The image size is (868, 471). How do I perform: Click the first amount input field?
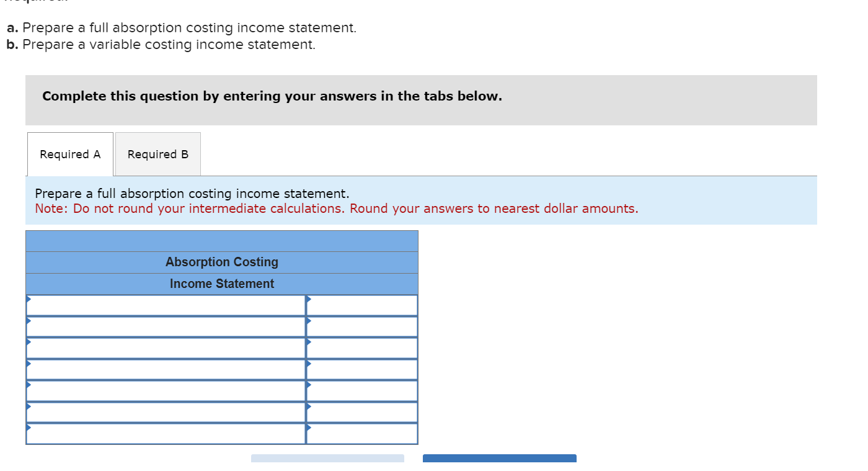tap(366, 305)
